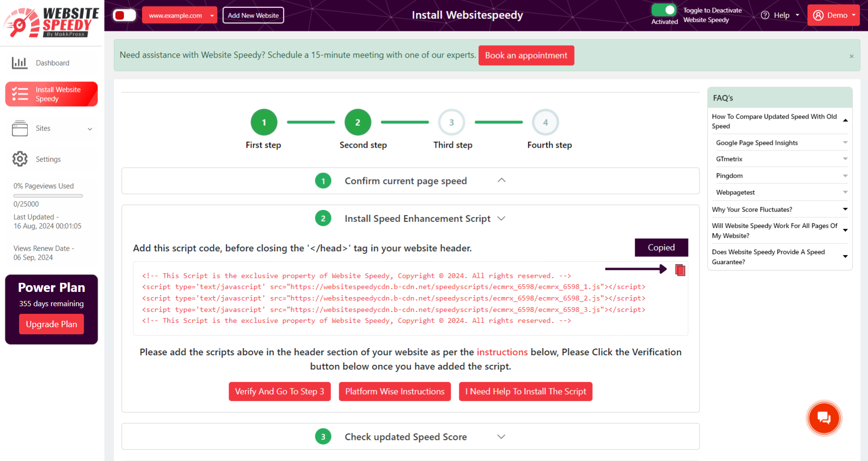Toggle the red switch beside www.example.com
Image resolution: width=868 pixels, height=461 pixels.
click(x=124, y=15)
